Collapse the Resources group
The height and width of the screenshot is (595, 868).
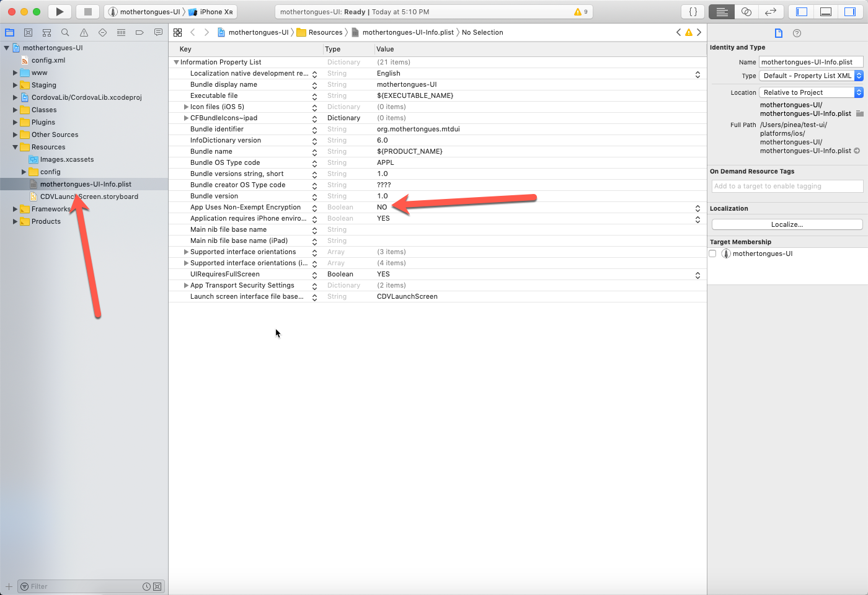[x=15, y=147]
